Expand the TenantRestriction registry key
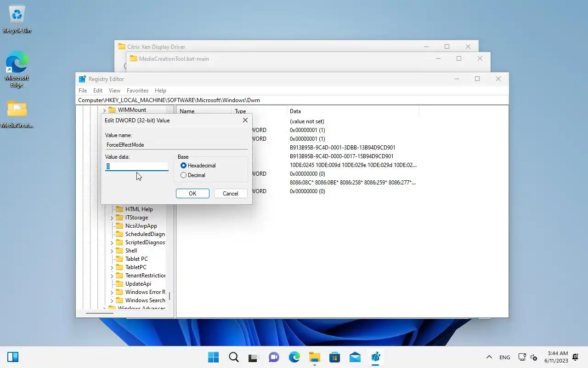 click(x=112, y=276)
